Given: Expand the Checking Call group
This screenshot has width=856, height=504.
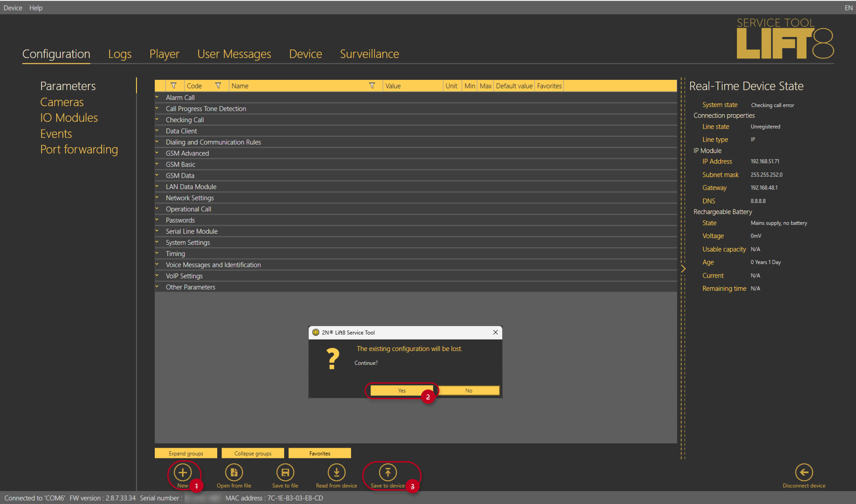Looking at the screenshot, I should pos(157,120).
